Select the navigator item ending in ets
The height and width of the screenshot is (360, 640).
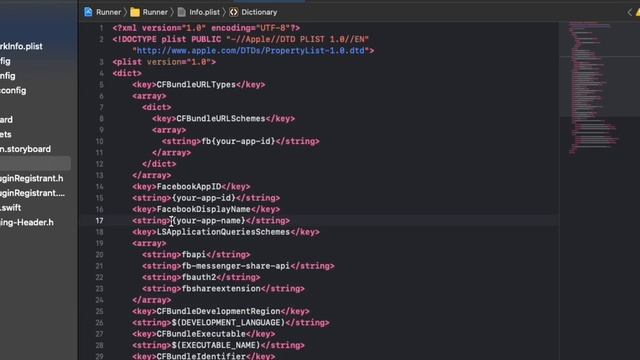[6, 134]
